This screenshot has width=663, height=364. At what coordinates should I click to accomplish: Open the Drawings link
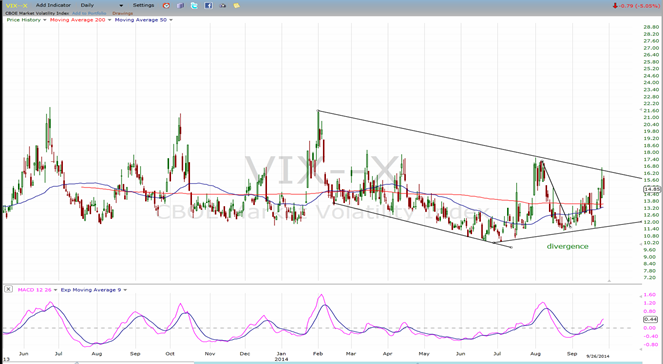coord(122,14)
